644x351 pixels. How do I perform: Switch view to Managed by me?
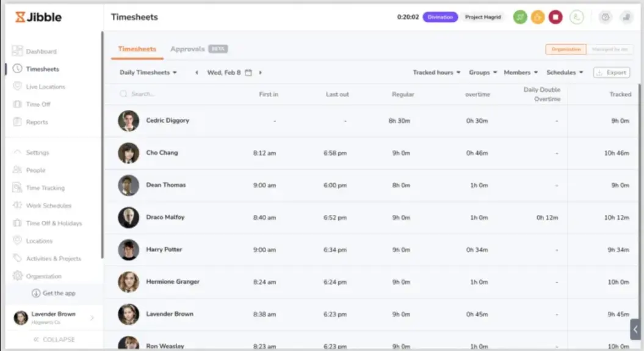pos(610,49)
